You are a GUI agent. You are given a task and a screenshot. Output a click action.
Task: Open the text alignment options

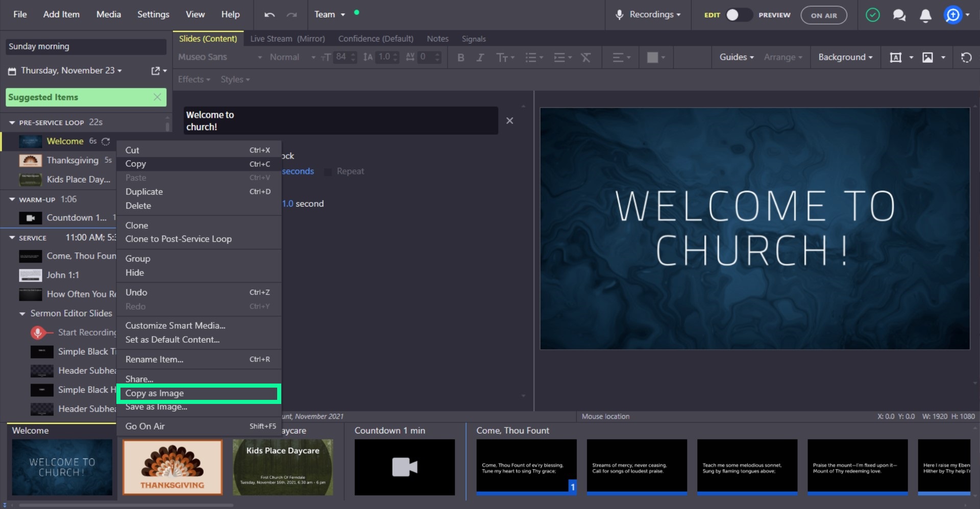click(622, 58)
